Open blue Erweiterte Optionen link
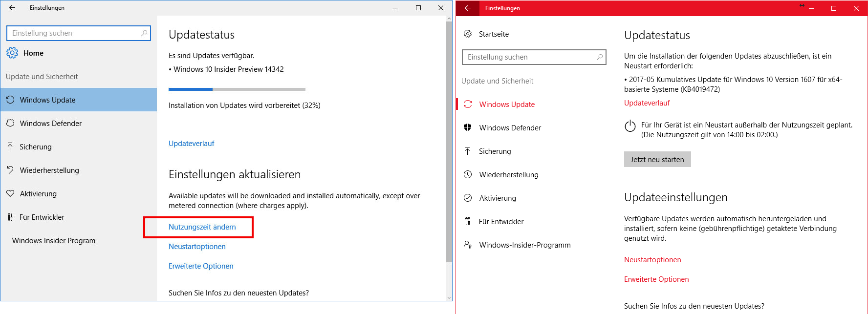This screenshot has height=314, width=868. coord(201,266)
